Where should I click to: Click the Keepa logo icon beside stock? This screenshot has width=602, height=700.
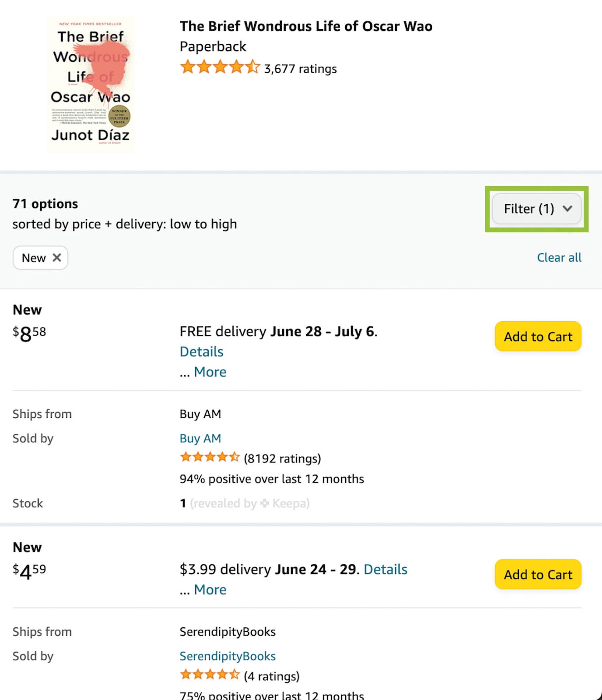[x=265, y=504]
